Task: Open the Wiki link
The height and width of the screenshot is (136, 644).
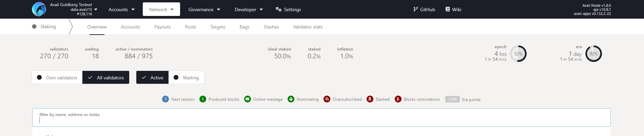Action: [453, 9]
